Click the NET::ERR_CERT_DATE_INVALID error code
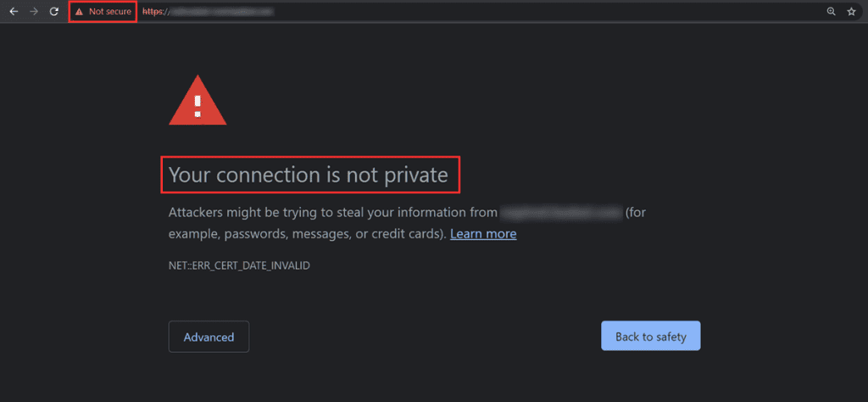Image resolution: width=868 pixels, height=402 pixels. [239, 265]
